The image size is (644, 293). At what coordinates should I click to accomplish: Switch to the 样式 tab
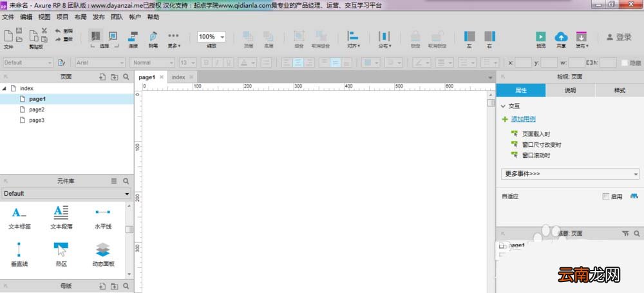coord(620,90)
